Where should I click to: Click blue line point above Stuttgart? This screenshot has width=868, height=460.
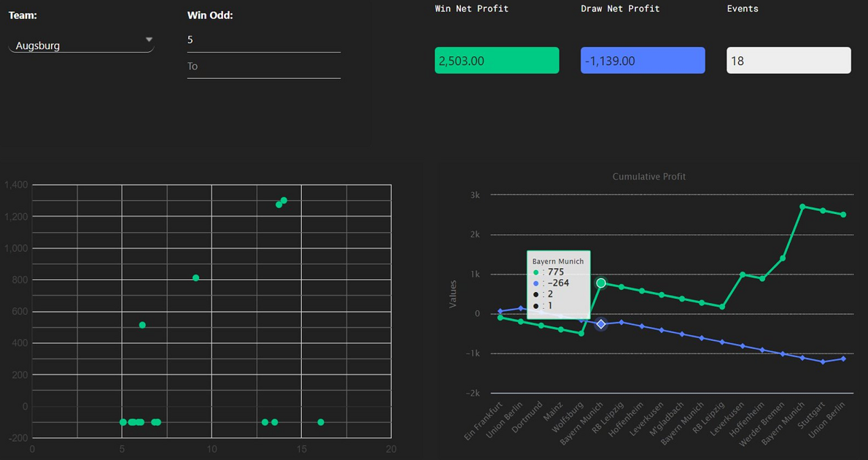(824, 362)
